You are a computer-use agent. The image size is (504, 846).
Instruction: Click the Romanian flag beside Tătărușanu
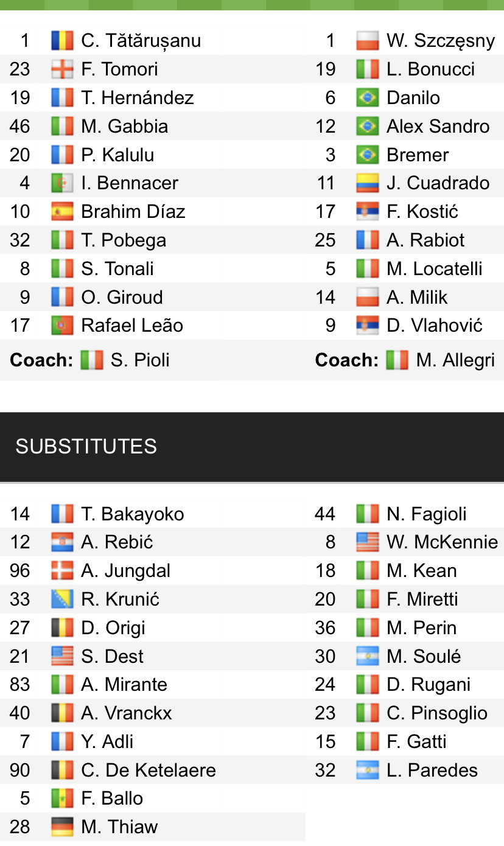click(x=62, y=41)
